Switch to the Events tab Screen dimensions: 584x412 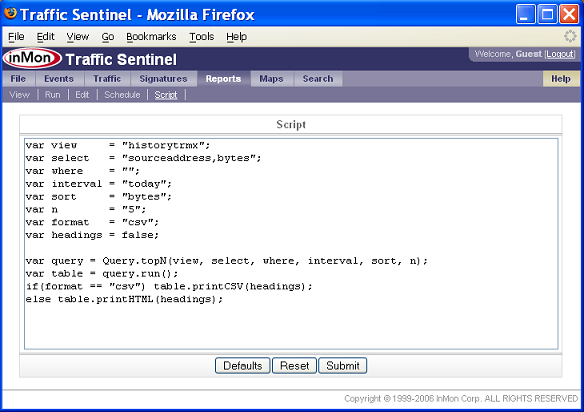[x=59, y=79]
